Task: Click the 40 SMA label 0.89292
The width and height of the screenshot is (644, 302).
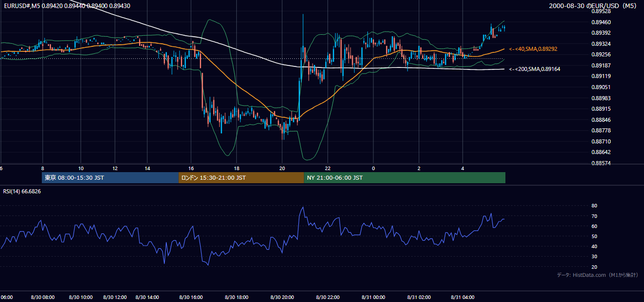Action: point(533,49)
